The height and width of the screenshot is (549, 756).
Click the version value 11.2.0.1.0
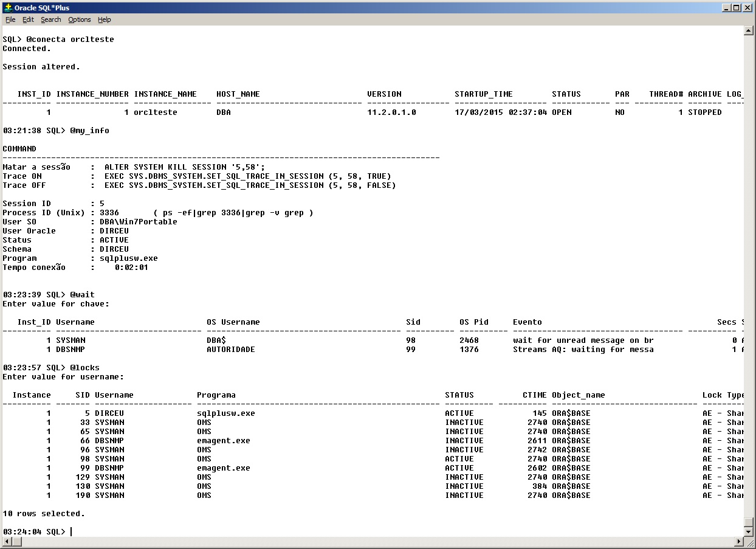pos(391,112)
